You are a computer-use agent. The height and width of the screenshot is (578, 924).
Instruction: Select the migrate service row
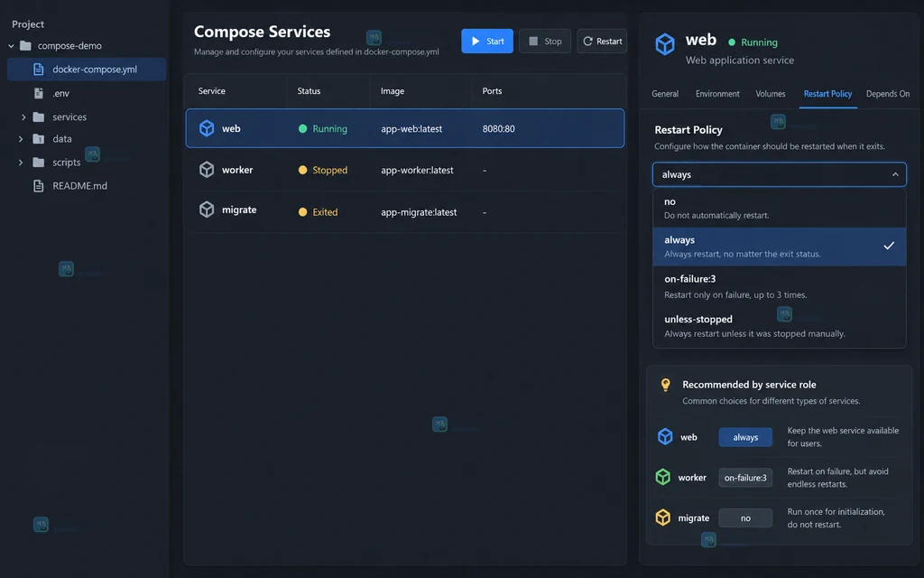pos(405,211)
